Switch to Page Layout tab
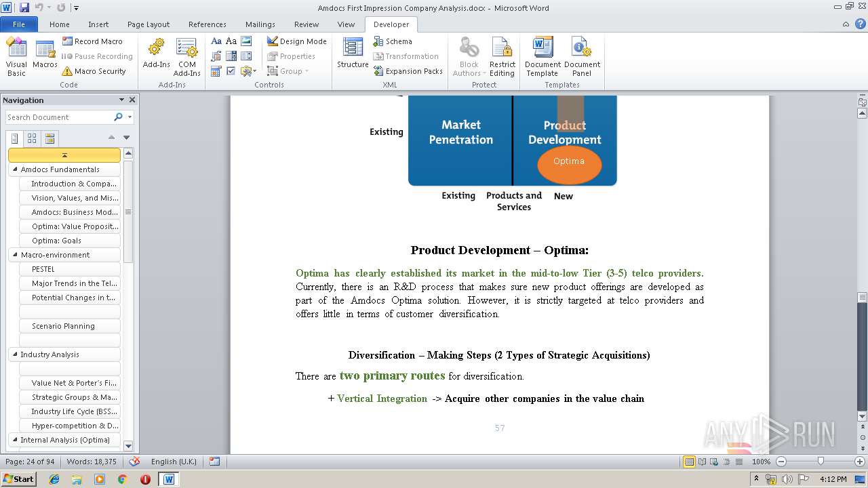This screenshot has width=868, height=488. [x=149, y=24]
